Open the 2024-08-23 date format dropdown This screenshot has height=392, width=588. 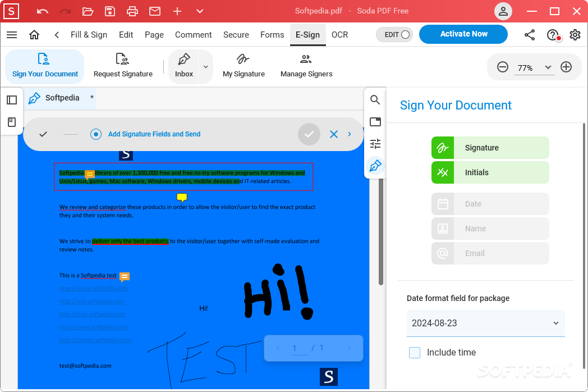click(486, 323)
